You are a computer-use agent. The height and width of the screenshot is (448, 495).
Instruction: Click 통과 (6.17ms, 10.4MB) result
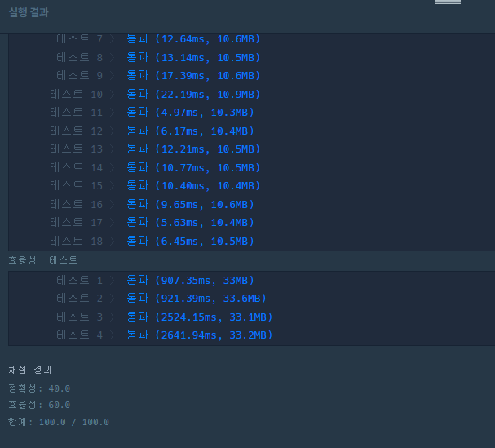[190, 131]
